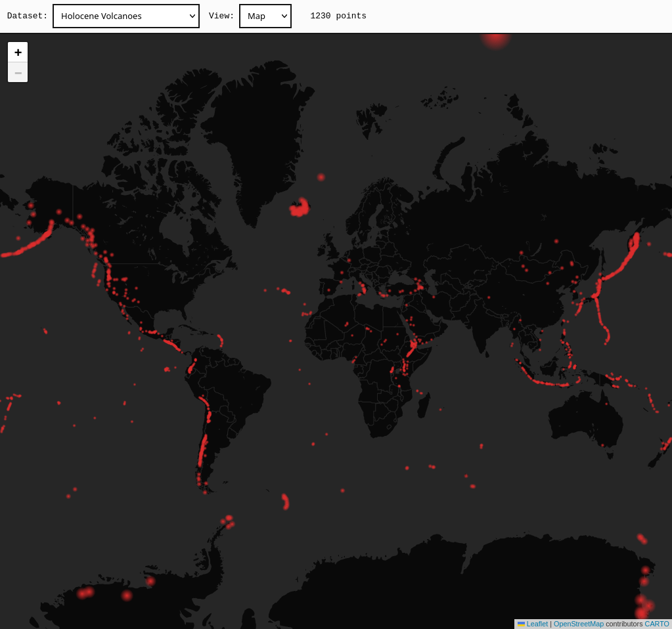Click the disabled zoom out minus button
Image resolution: width=672 pixels, height=629 pixels.
[18, 72]
